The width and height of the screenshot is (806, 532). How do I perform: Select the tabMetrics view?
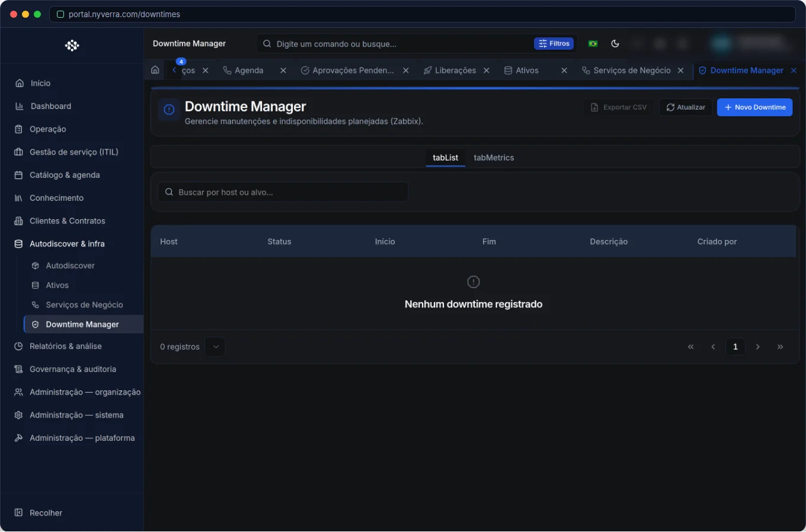tap(494, 158)
